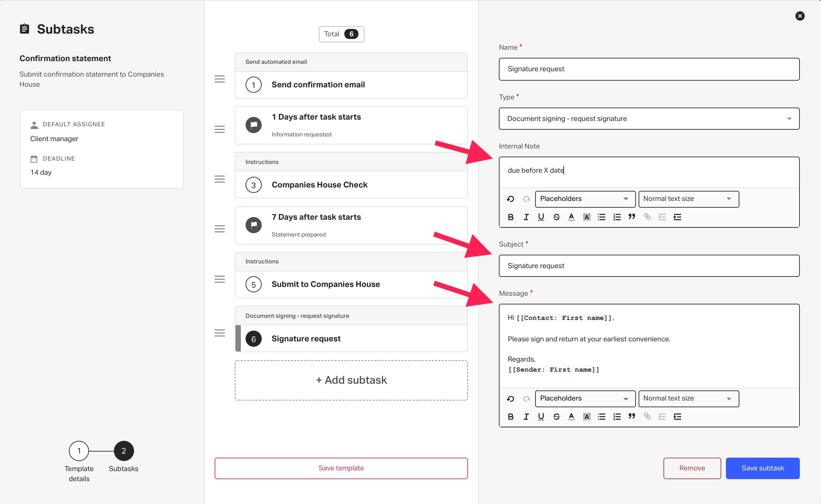This screenshot has width=821, height=504.
Task: Click drag handle beside Companies House Check
Action: click(220, 179)
